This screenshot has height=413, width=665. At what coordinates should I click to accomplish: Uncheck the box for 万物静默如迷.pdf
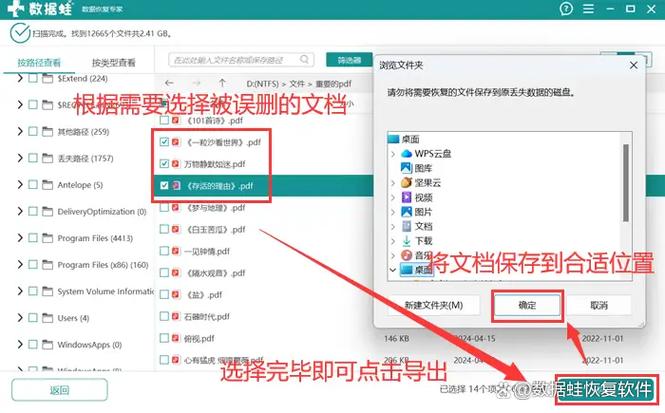coord(164,164)
